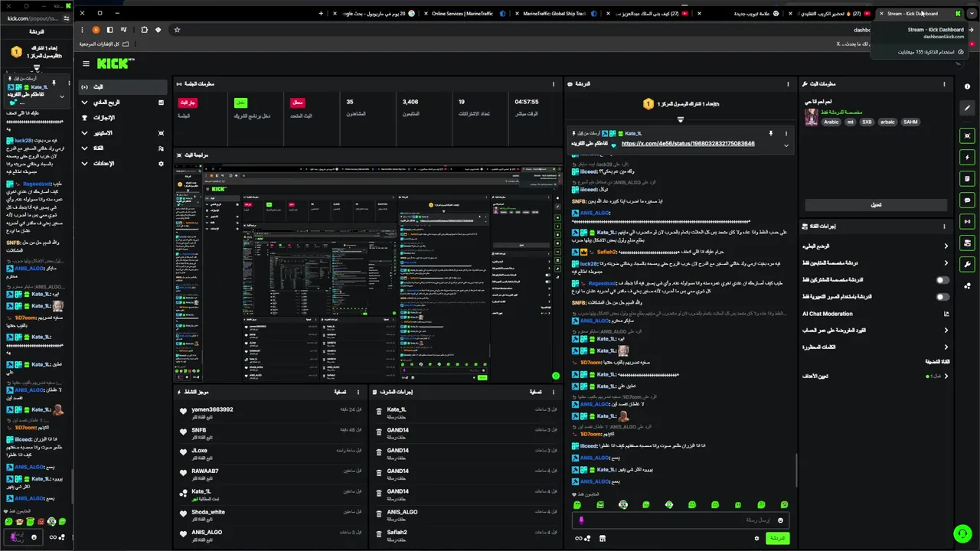
Task: Click the stream preview thumbnail
Action: pos(368,272)
